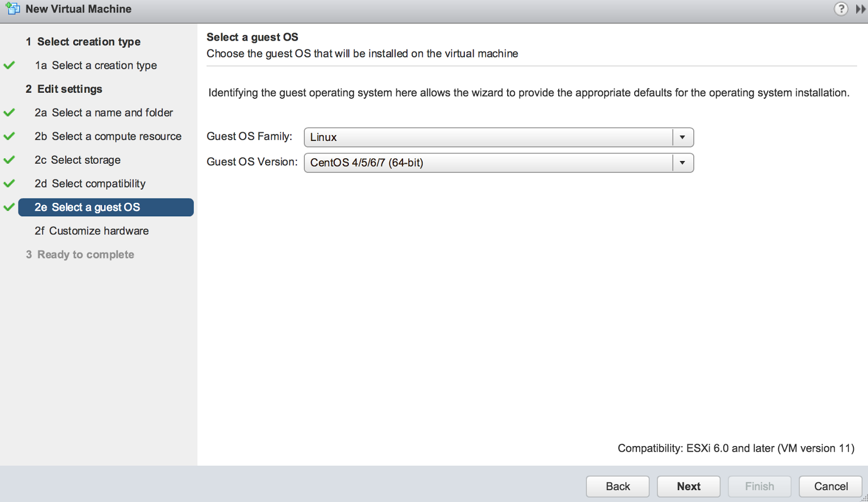The width and height of the screenshot is (868, 502).
Task: Open the Guest OS Version dropdown arrow
Action: coord(682,163)
